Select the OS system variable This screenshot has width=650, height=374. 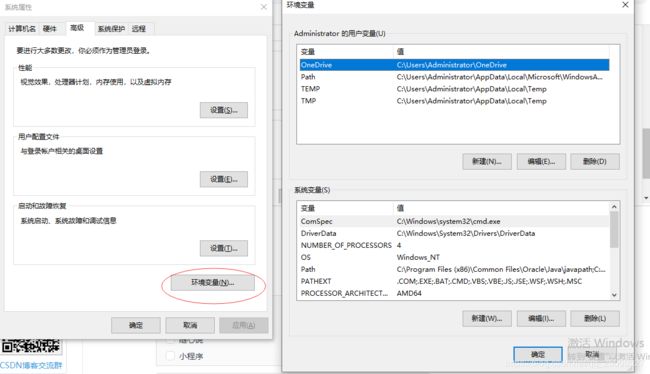(x=454, y=257)
